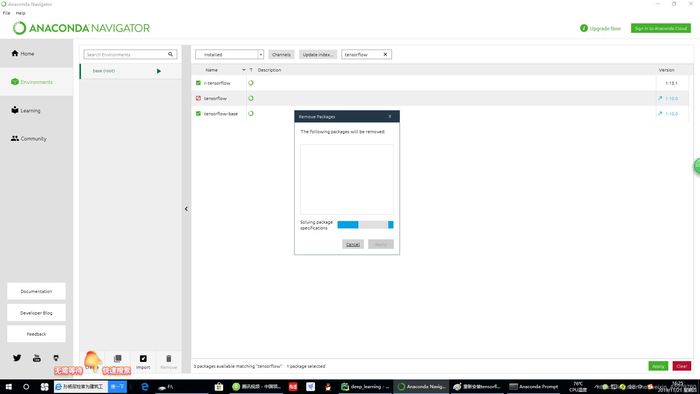Viewport: 700px width, 394px height.
Task: Click the Version column header
Action: point(667,70)
